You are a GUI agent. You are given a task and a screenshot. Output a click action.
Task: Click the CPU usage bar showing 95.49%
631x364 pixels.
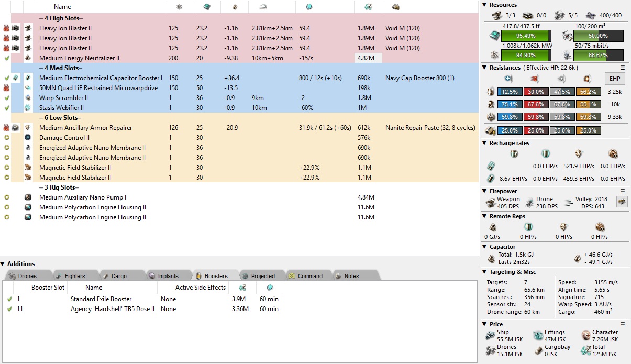(x=526, y=36)
